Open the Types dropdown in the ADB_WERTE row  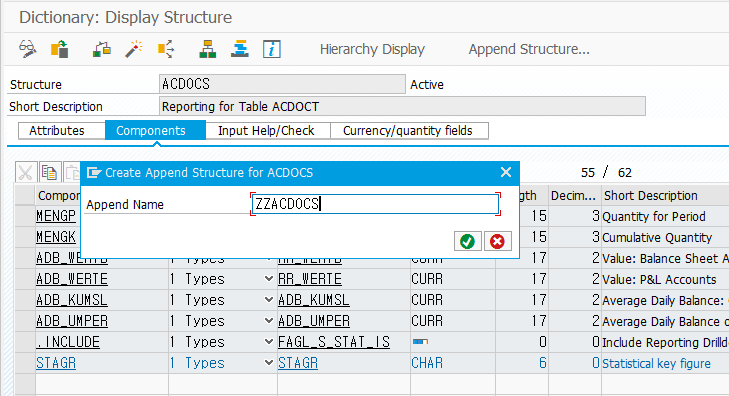268,279
